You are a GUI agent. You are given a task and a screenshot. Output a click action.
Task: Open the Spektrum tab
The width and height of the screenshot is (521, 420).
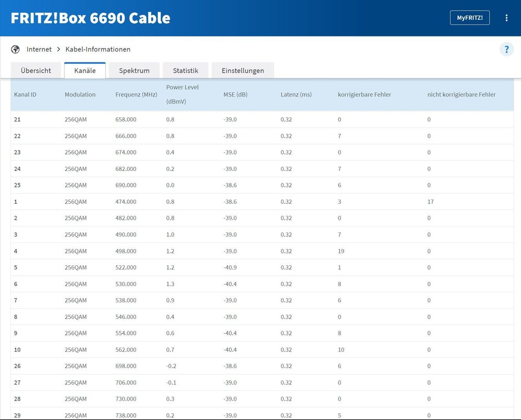134,70
